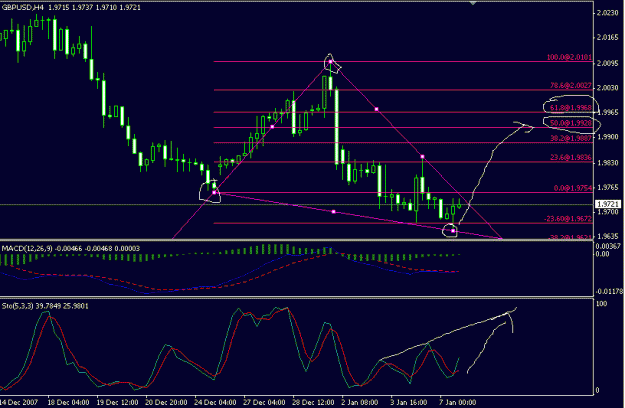Click the 1.9635 price axis label
The width and height of the screenshot is (625, 408).
(x=607, y=236)
